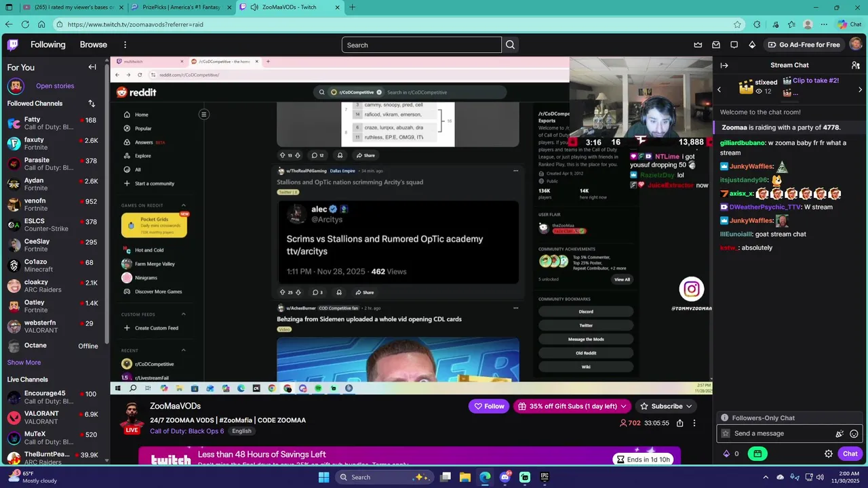This screenshot has height=488, width=868.
Task: Open Discord from the Windows taskbar
Action: tap(505, 477)
